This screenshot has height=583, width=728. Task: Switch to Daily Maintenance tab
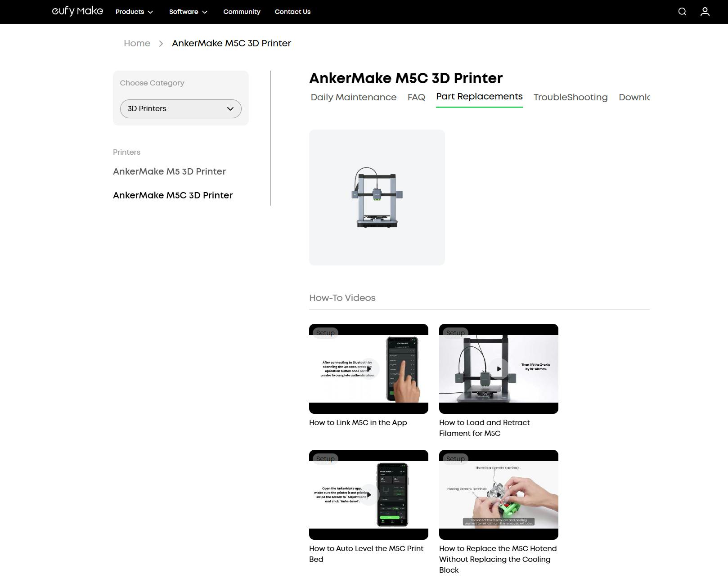coord(354,97)
